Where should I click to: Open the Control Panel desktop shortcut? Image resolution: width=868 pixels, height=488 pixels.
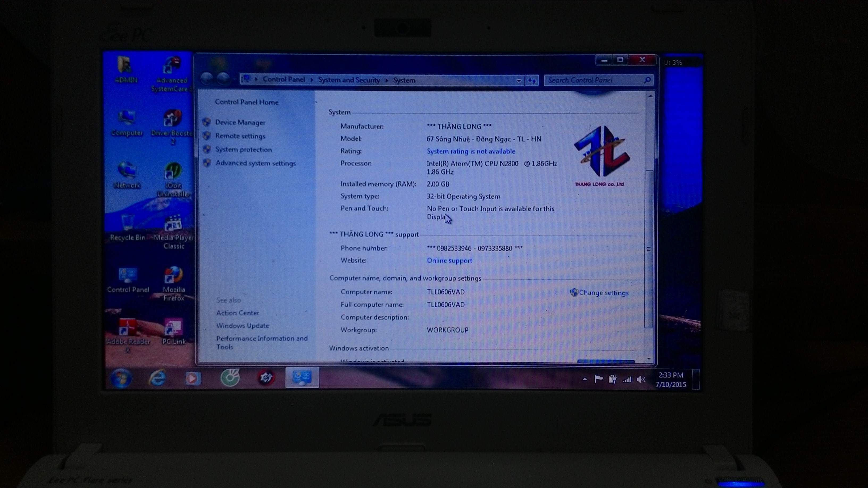coord(128,280)
